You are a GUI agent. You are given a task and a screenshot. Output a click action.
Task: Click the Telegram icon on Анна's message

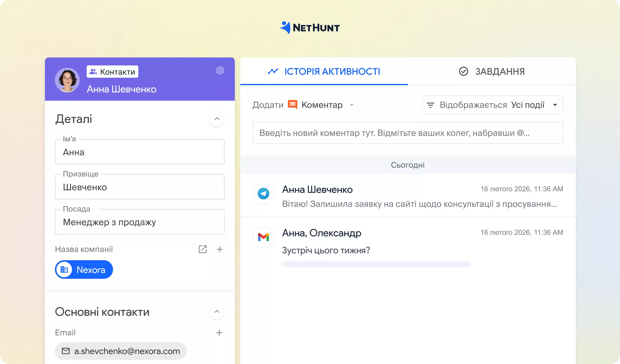263,194
